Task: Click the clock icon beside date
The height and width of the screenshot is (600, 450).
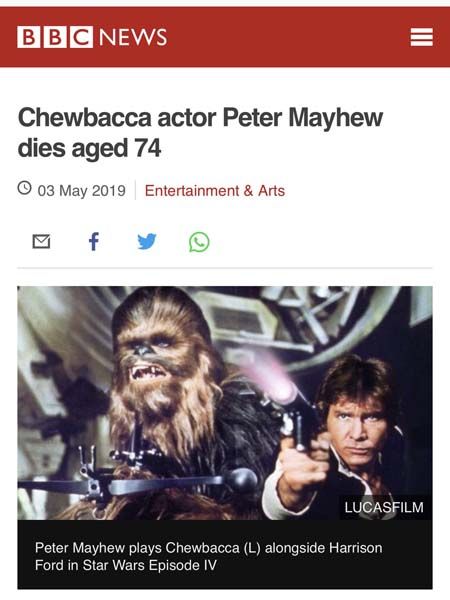Action: tap(24, 188)
